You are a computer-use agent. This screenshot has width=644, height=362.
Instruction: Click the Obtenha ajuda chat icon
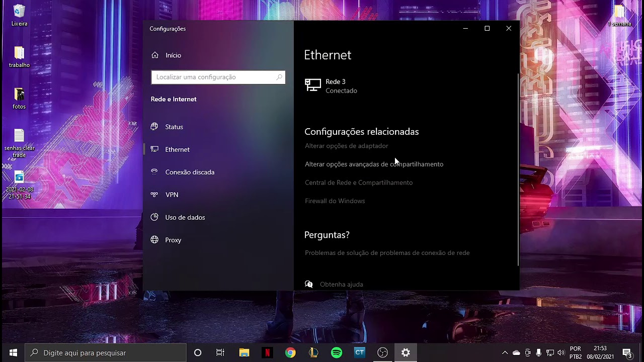tap(309, 285)
